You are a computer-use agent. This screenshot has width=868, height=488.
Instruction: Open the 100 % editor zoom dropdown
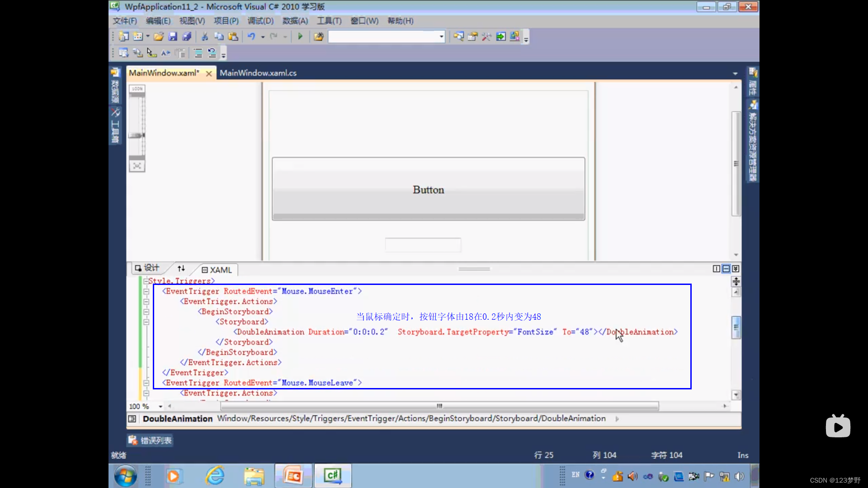pyautogui.click(x=160, y=407)
